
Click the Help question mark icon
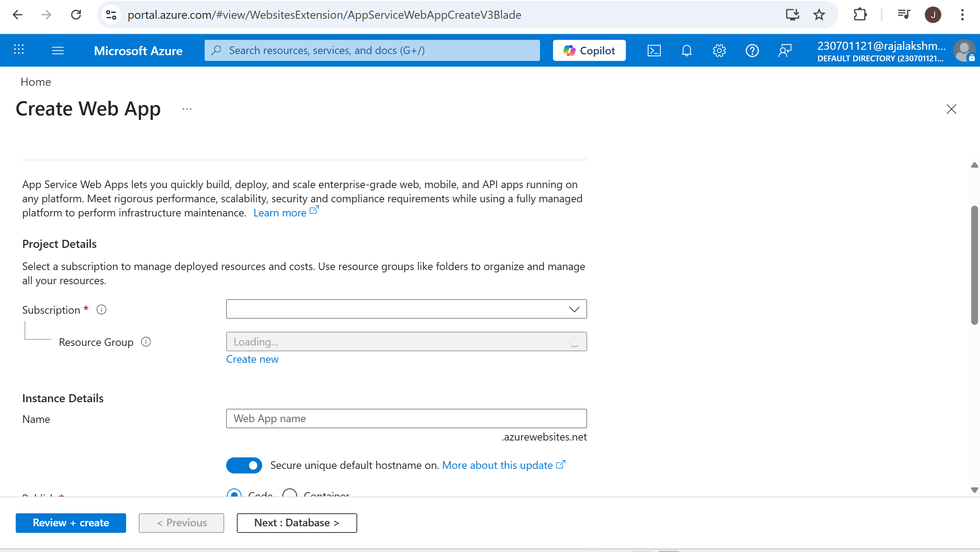(x=752, y=51)
